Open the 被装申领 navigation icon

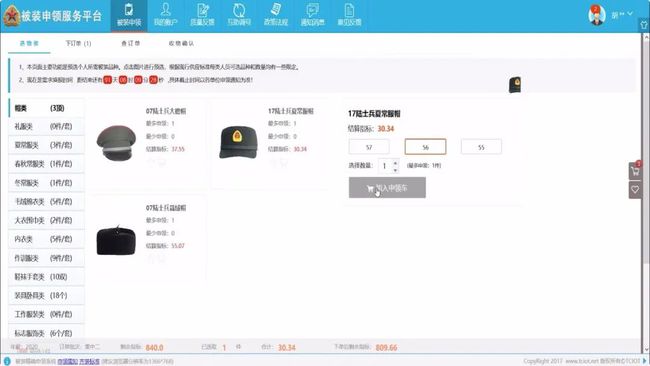(129, 15)
